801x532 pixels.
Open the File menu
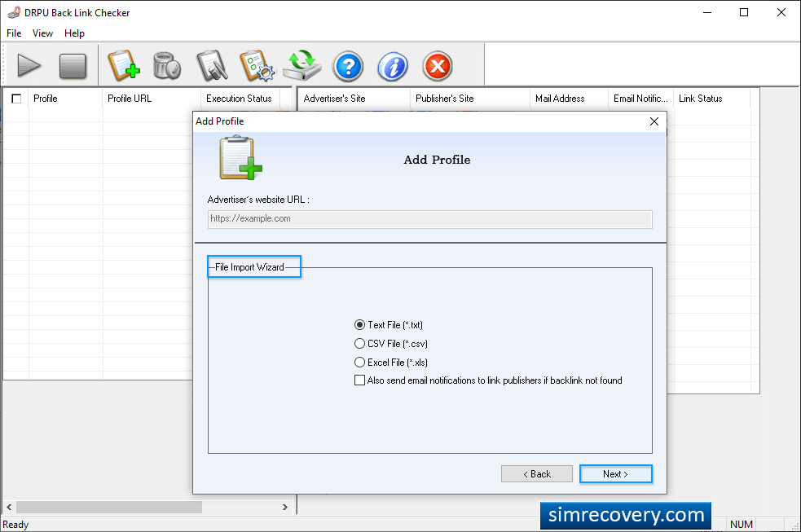tap(14, 33)
